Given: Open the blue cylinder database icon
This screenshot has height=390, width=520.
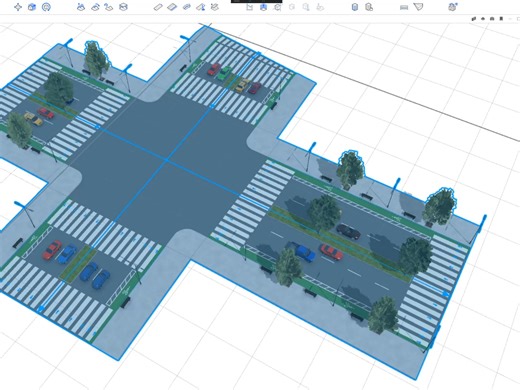Looking at the screenshot, I should [355, 7].
